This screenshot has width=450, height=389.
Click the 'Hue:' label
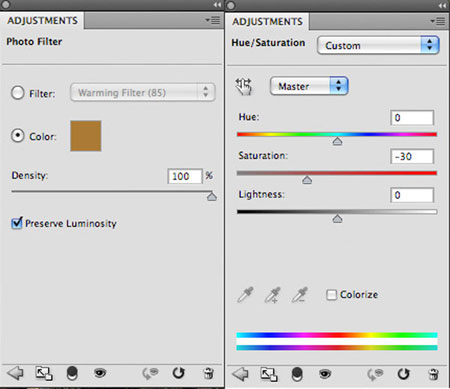[249, 117]
